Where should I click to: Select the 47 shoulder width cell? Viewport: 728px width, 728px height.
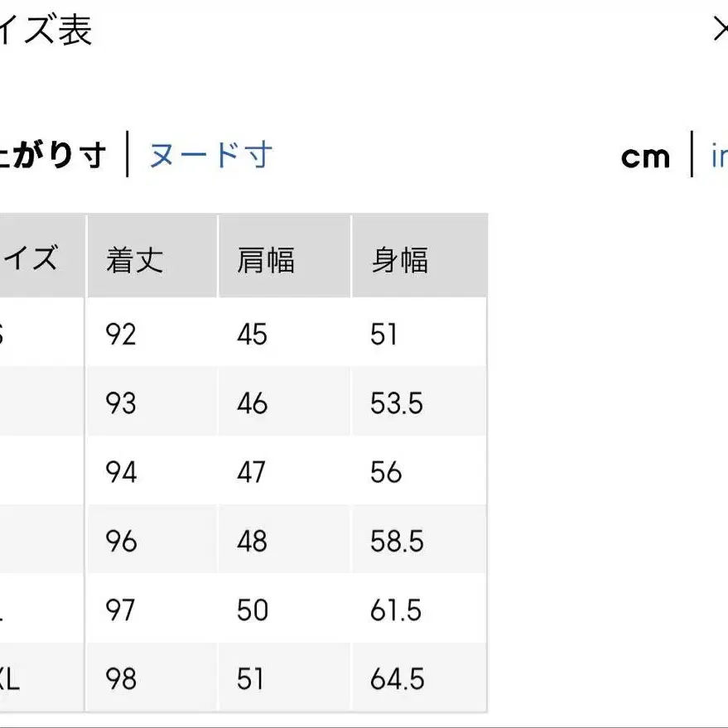[x=251, y=472]
